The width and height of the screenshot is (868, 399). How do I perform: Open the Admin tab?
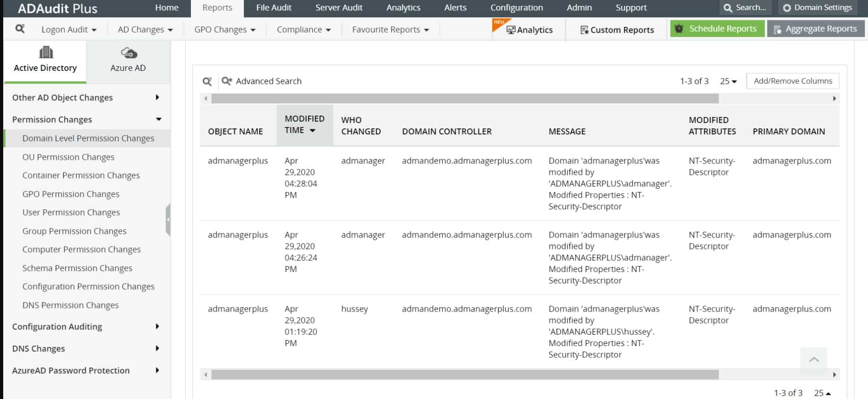(579, 8)
